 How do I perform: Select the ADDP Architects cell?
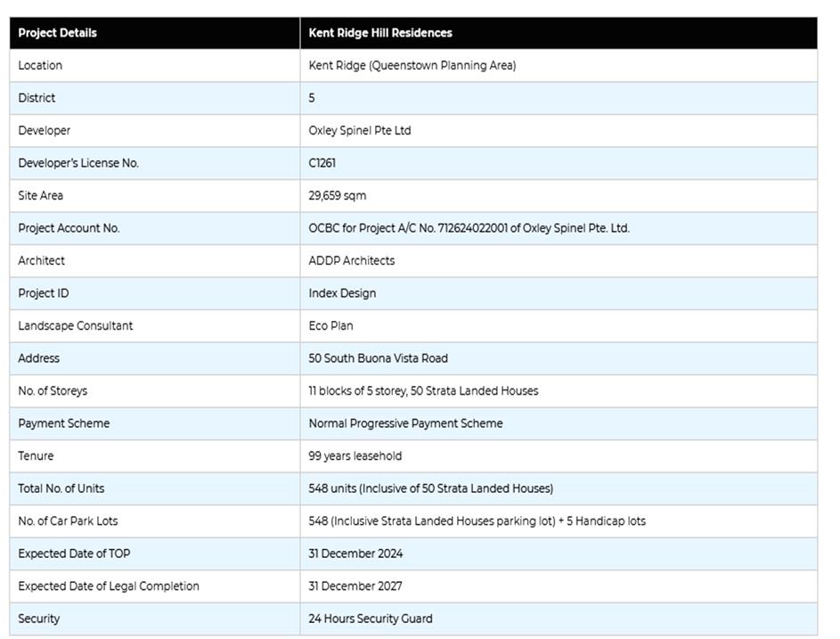click(352, 260)
